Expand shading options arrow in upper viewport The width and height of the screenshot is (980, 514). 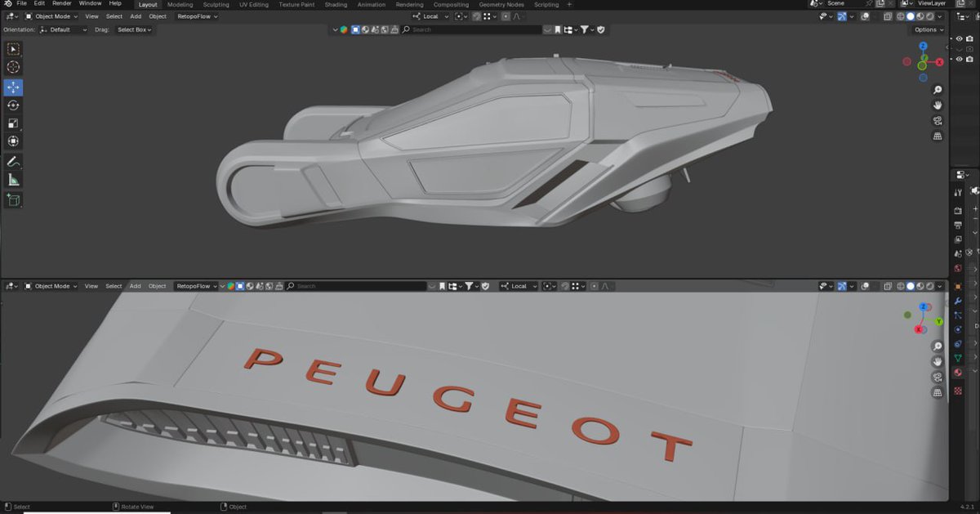point(941,16)
